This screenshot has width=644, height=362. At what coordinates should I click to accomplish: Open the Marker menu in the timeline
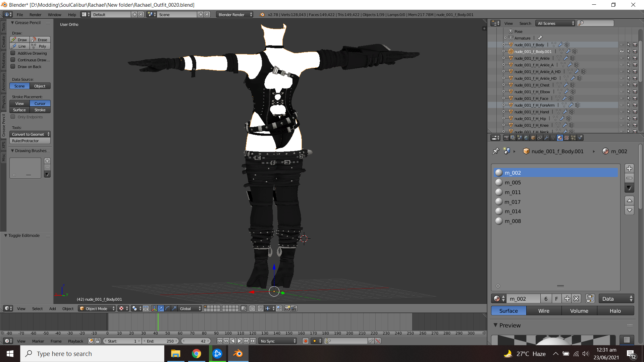click(x=38, y=341)
